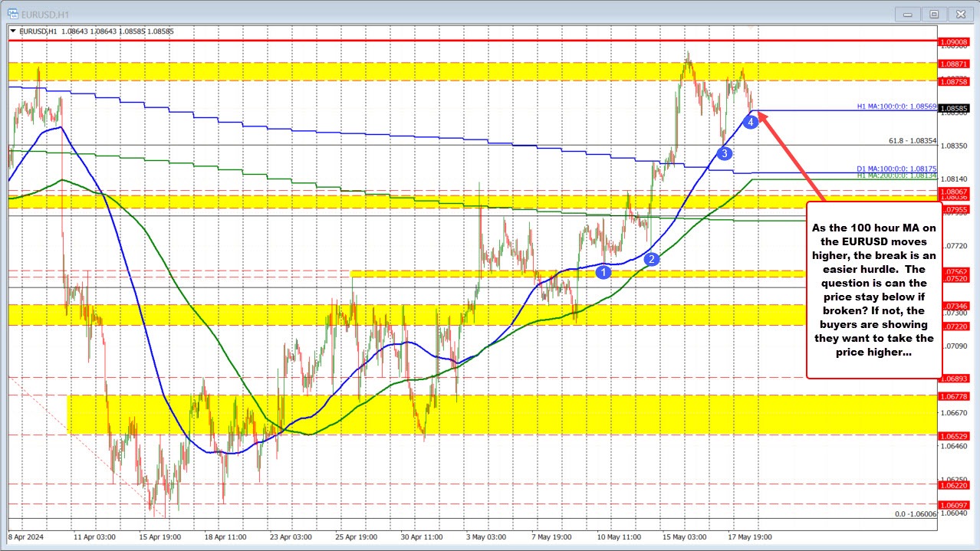Select the numbered marker 1 on the chart
Image resolution: width=980 pixels, height=551 pixels.
[x=603, y=272]
